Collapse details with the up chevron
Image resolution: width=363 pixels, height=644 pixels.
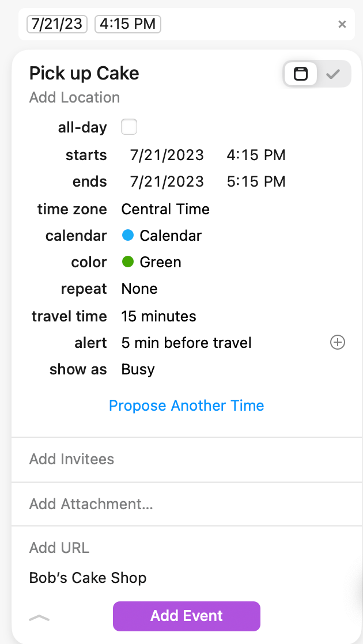[x=39, y=618]
